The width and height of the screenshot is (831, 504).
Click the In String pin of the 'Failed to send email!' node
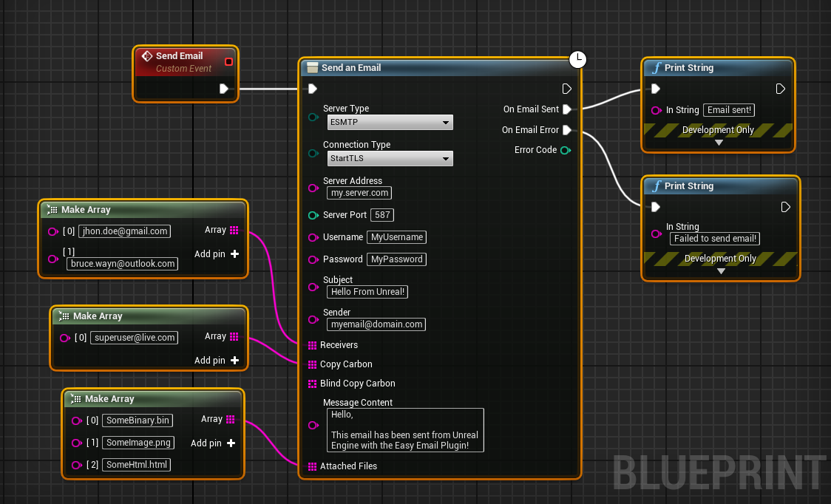coord(656,234)
